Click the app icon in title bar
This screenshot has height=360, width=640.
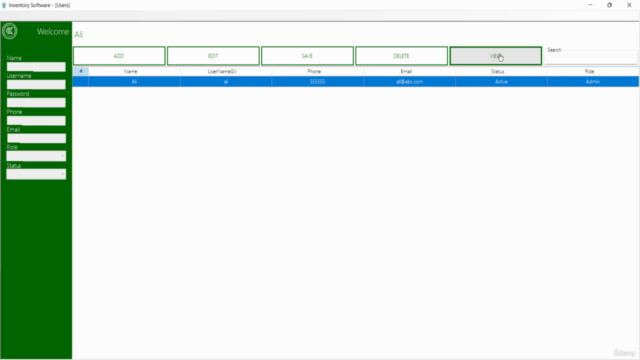point(4,5)
